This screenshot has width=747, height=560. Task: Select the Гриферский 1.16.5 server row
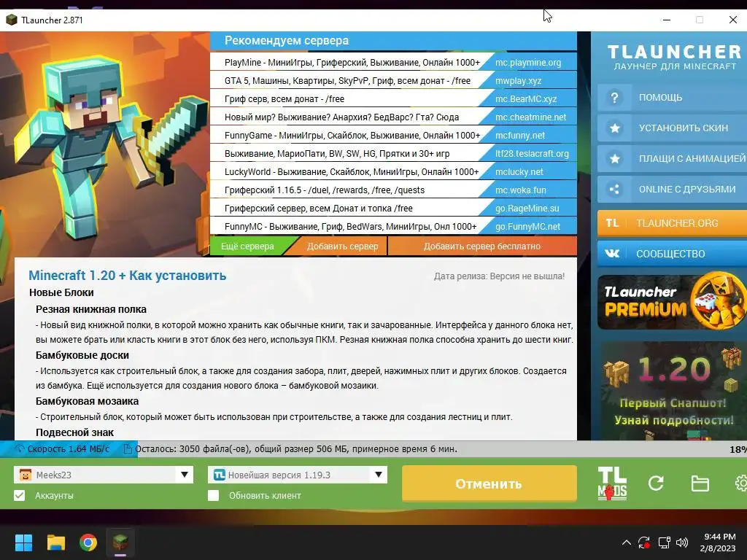click(393, 190)
